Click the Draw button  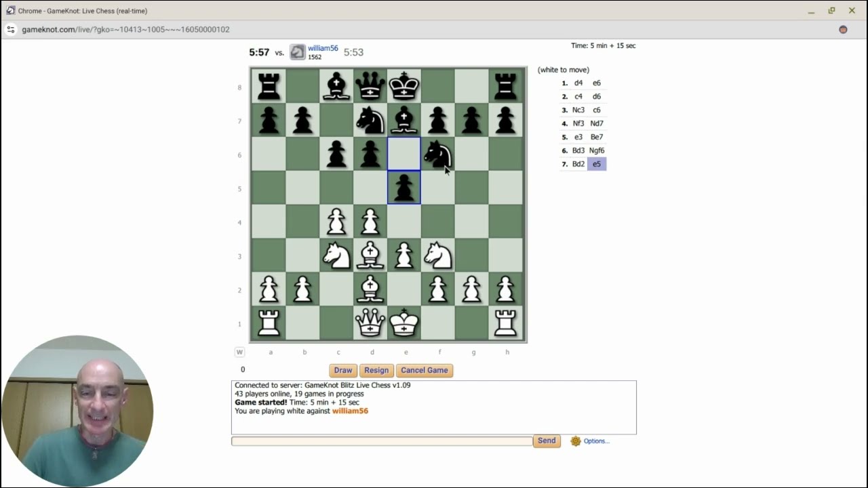pos(343,370)
